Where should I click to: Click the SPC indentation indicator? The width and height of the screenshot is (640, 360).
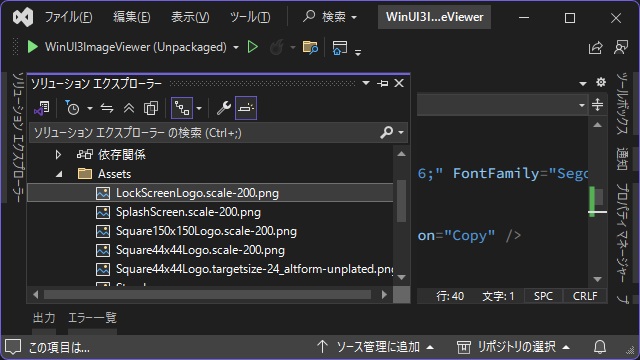tap(543, 296)
